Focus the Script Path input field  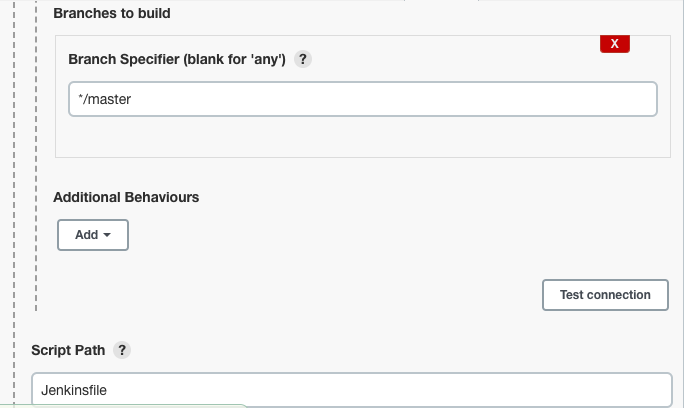click(x=352, y=390)
